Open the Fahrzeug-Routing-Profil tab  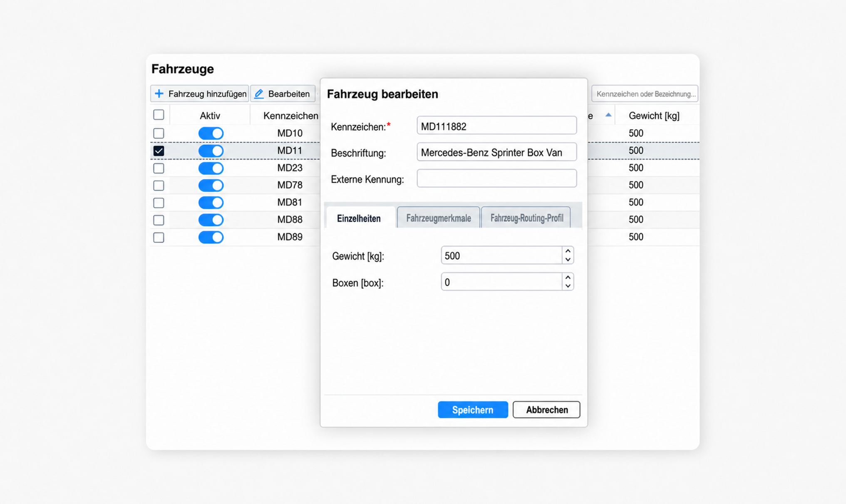526,218
